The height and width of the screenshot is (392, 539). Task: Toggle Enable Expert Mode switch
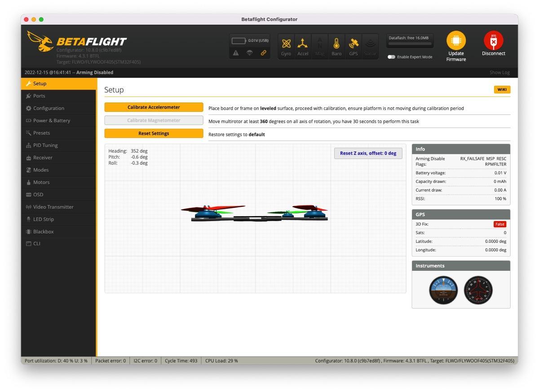coord(391,57)
